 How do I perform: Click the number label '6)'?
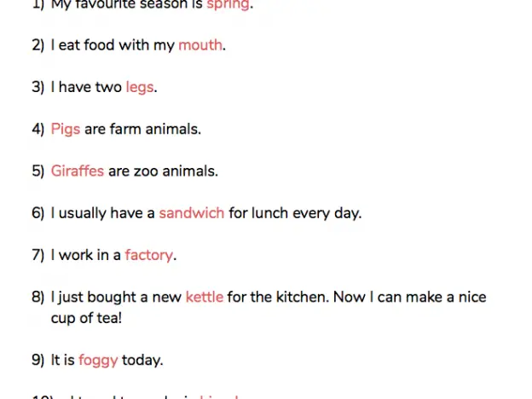[38, 213]
